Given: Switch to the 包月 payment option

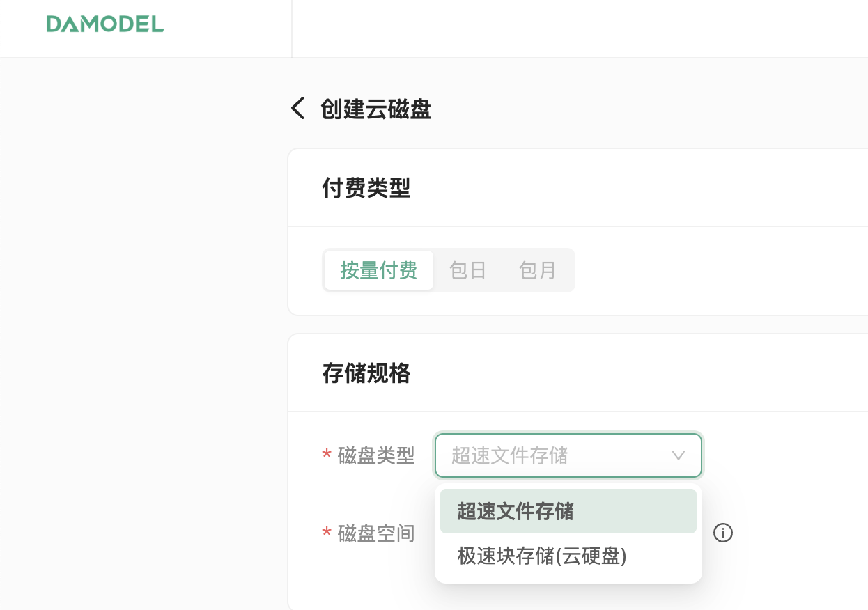Looking at the screenshot, I should coord(537,270).
